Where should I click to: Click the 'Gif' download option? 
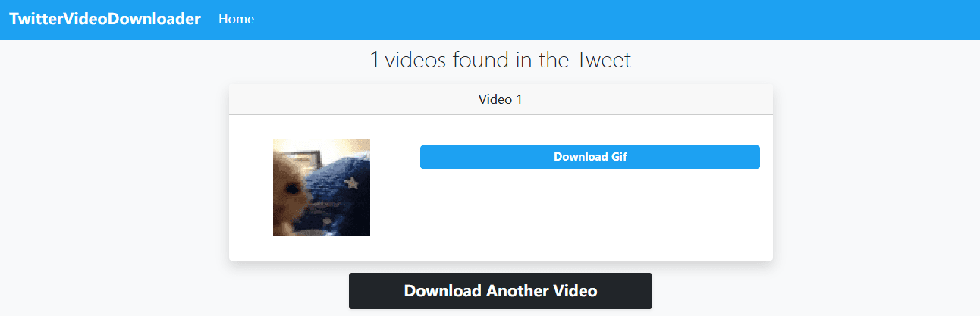coord(589,157)
